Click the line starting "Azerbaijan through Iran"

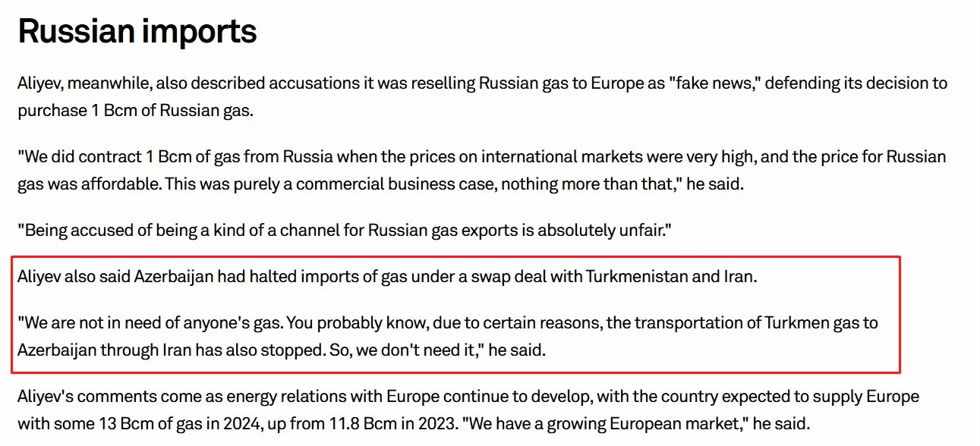282,351
